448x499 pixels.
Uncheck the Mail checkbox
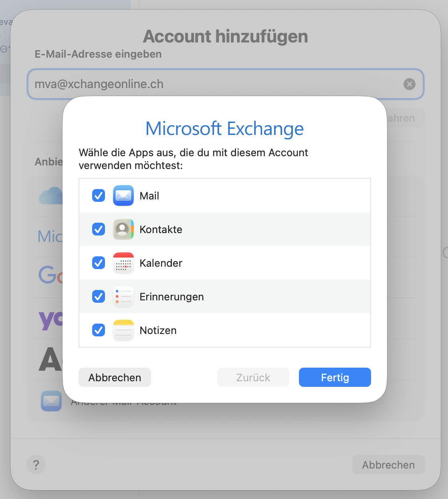click(x=99, y=195)
